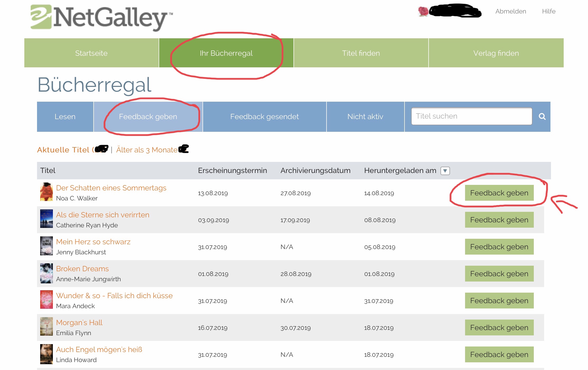This screenshot has height=370, width=588.
Task: Open Broken Dreams cover thumbnail
Action: point(46,273)
